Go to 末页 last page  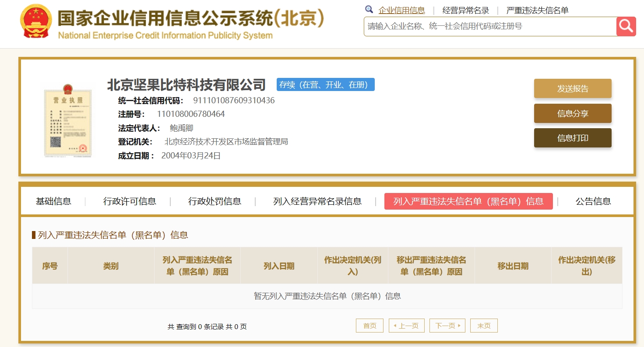click(484, 326)
